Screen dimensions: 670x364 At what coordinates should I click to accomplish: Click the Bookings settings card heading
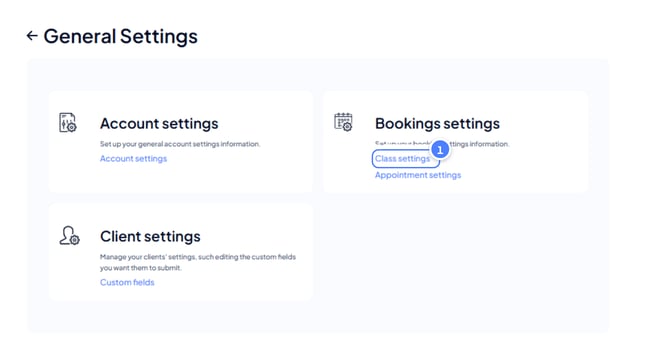pos(437,123)
